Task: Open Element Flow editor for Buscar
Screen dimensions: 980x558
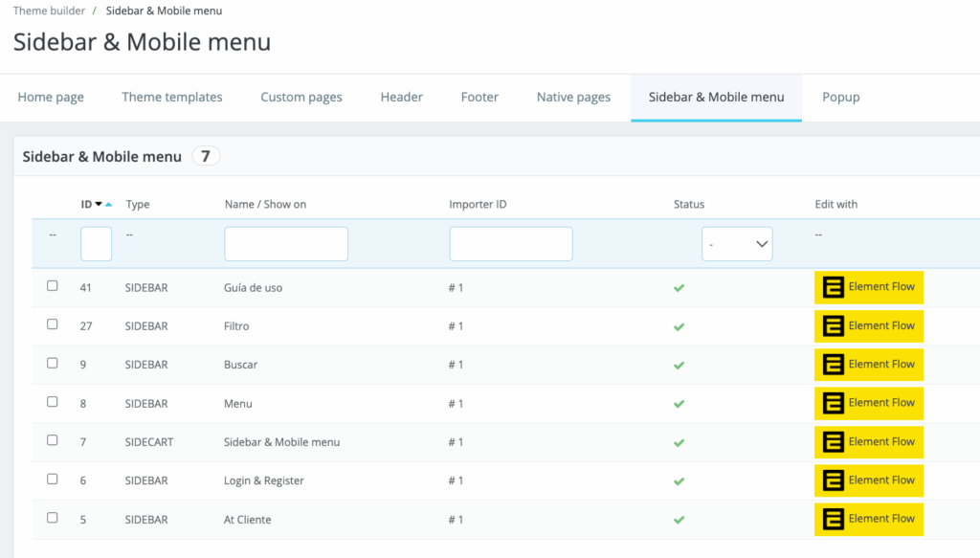Action: (869, 365)
